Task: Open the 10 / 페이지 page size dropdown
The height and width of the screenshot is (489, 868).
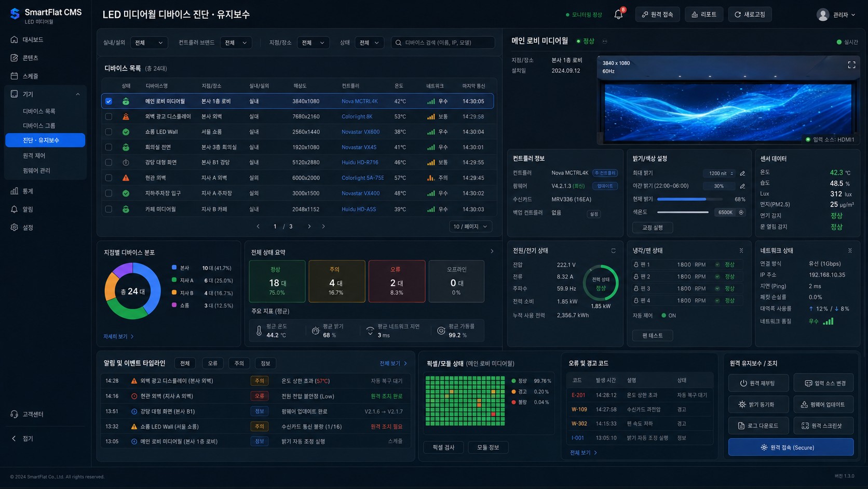Action: coord(470,227)
